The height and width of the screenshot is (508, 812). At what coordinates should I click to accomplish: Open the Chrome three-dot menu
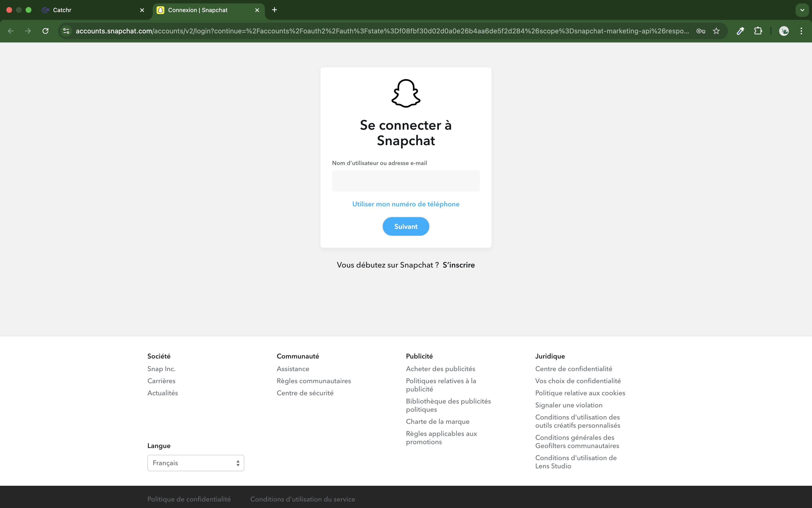[x=801, y=31]
